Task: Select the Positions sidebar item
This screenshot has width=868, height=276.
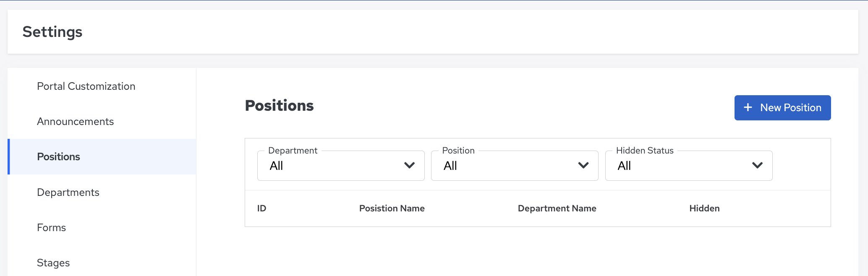Action: (102, 156)
